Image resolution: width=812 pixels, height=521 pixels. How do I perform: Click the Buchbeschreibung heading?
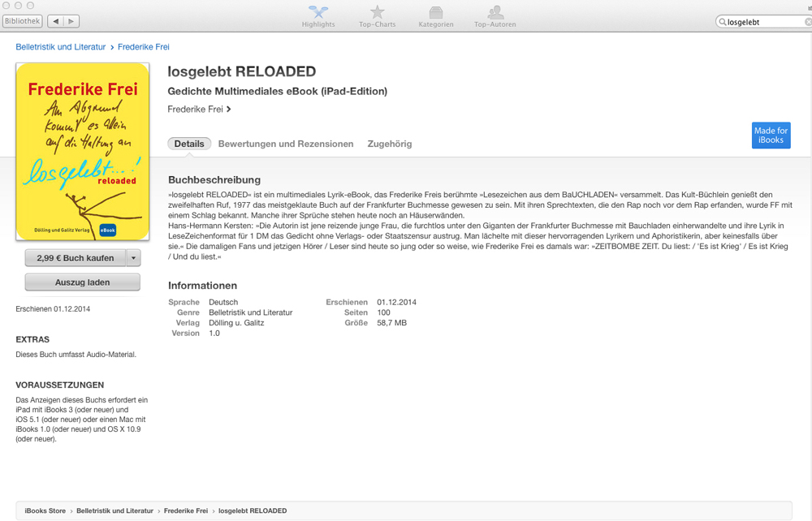point(214,180)
